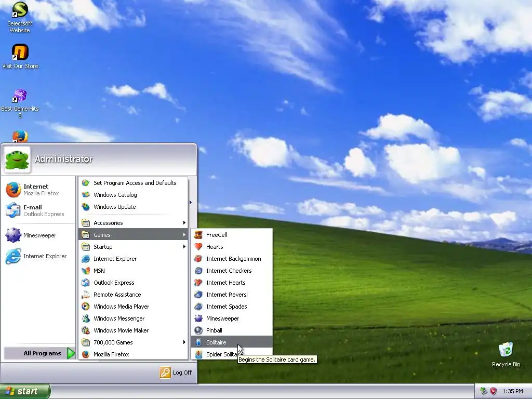This screenshot has height=399, width=532.
Task: Open Minesweeper from the recent programs list
Action: click(38, 235)
